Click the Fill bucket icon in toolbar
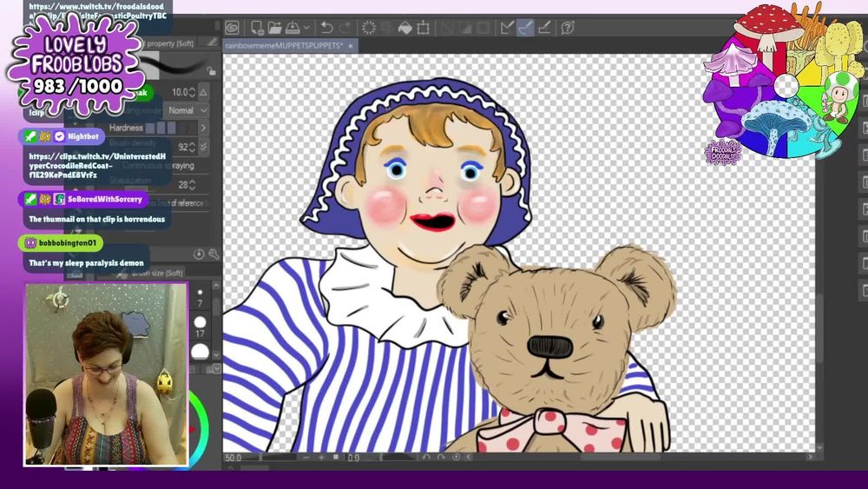This screenshot has height=489, width=868. click(x=405, y=28)
